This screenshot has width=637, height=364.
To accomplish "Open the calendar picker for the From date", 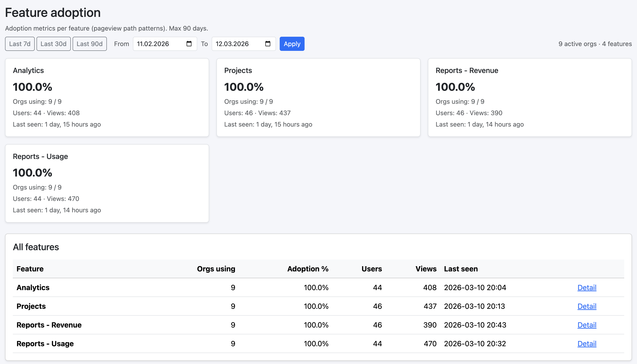I will (x=189, y=44).
